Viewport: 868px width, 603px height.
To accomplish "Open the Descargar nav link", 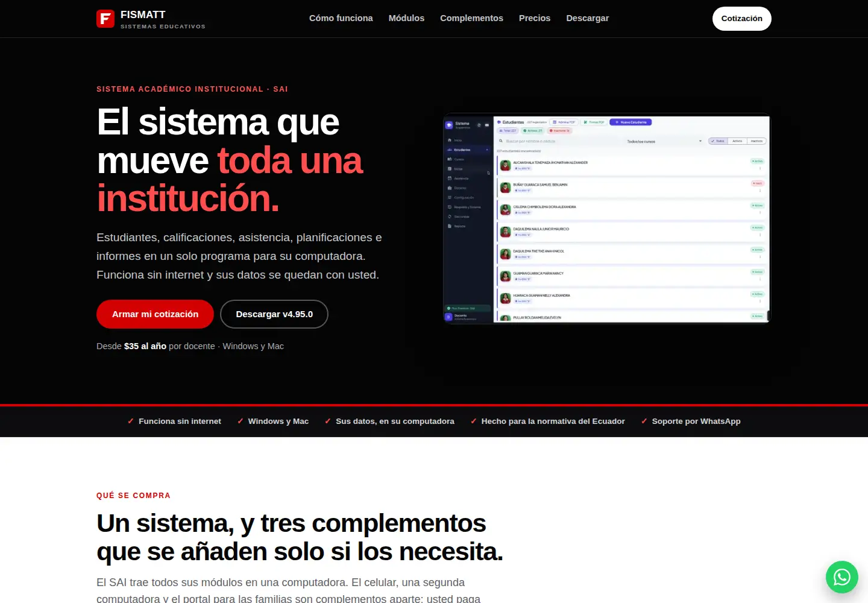I will click(588, 18).
